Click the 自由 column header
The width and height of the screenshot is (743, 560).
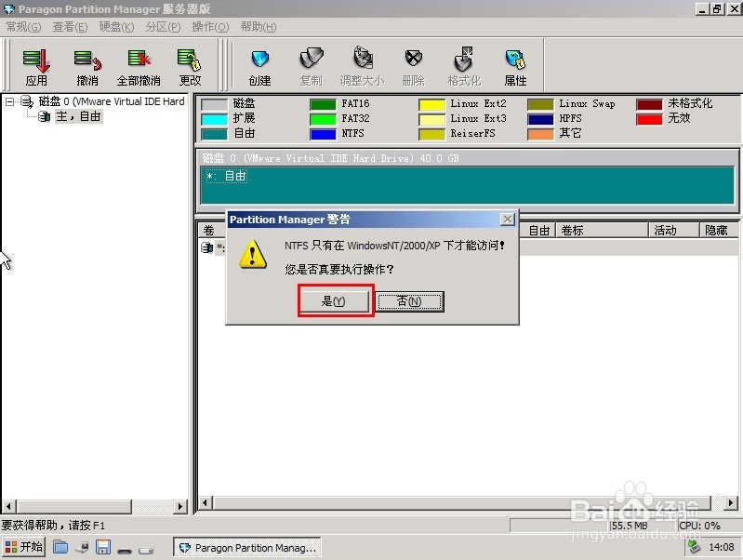537,231
